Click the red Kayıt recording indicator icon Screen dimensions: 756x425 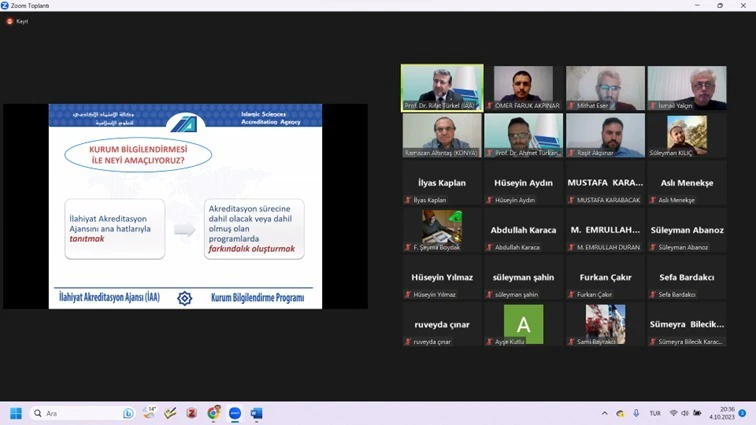[x=10, y=21]
